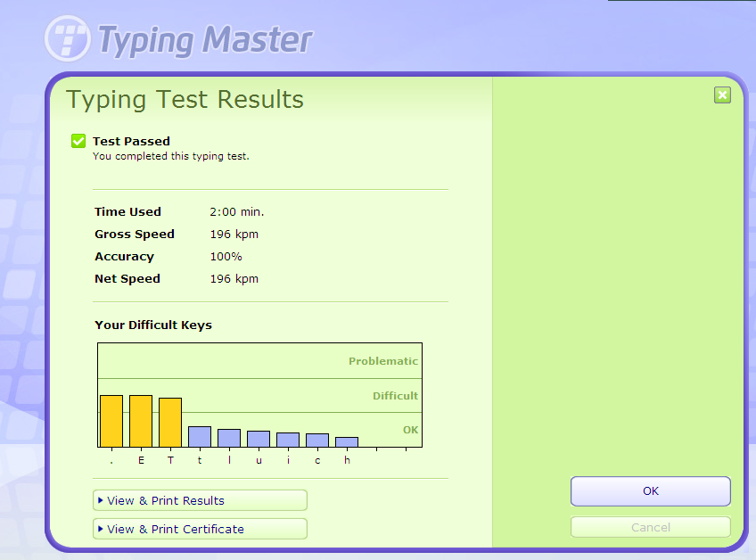The height and width of the screenshot is (560, 756).
Task: Click the bar for key c
Action: (x=317, y=439)
